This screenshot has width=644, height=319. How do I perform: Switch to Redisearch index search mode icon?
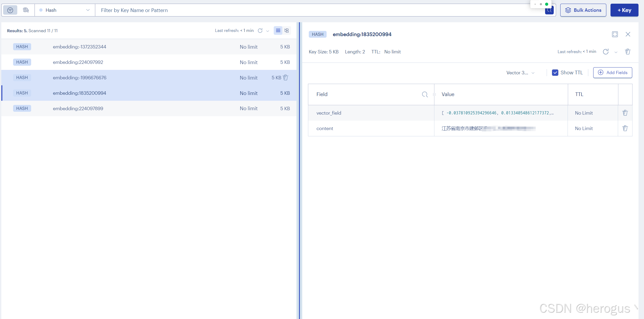[26, 10]
